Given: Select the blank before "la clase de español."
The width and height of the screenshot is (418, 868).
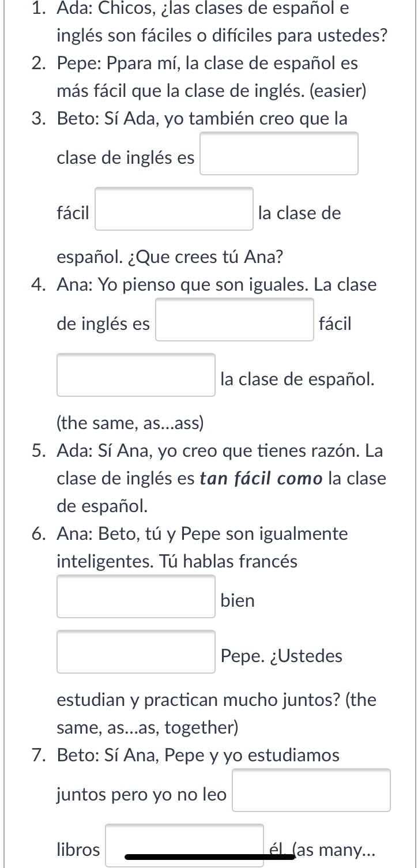Looking at the screenshot, I should click(x=136, y=375).
